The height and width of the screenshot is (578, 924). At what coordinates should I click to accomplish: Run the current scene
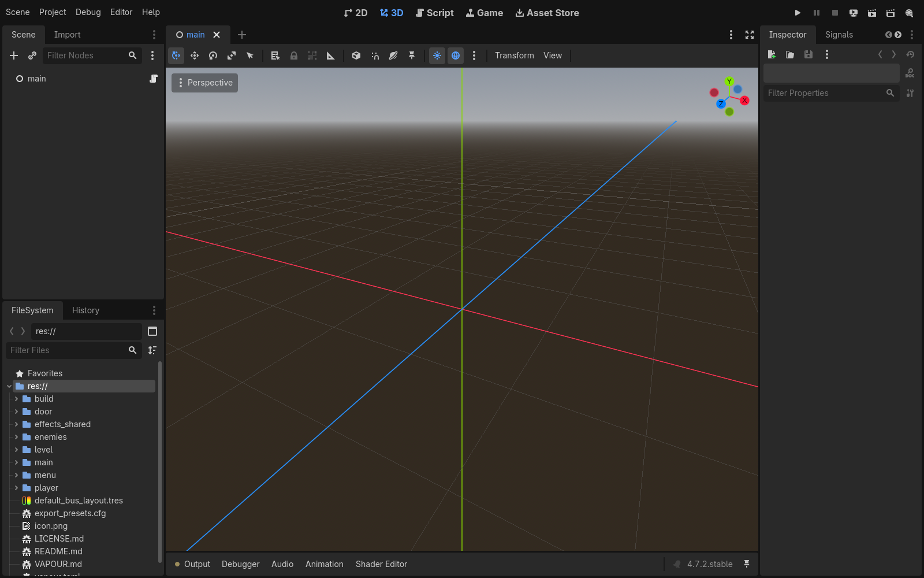coord(872,13)
